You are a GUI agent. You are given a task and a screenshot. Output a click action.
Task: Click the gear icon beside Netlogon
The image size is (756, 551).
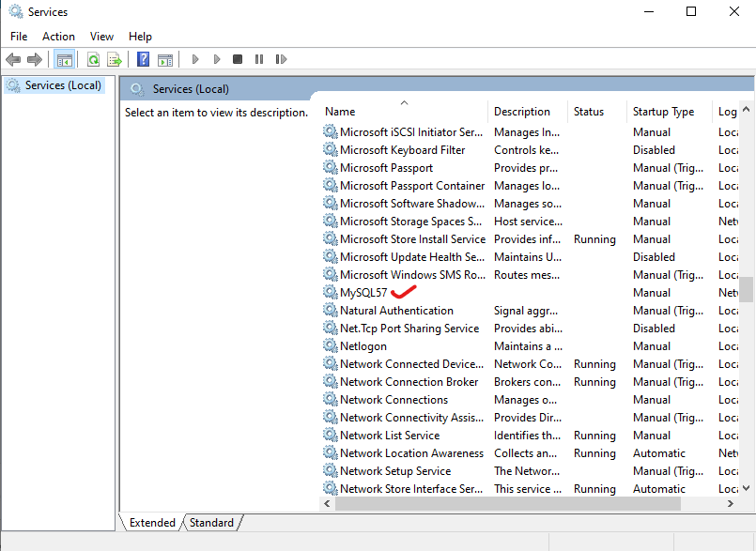[331, 345]
